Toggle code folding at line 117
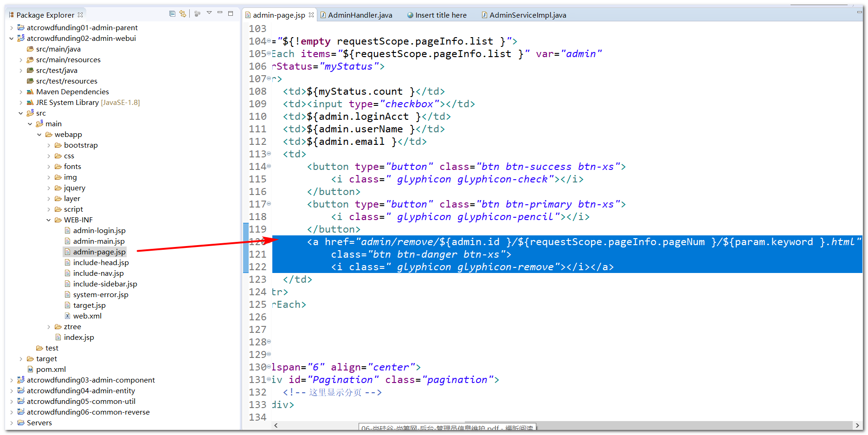The width and height of the screenshot is (868, 435). (x=269, y=204)
